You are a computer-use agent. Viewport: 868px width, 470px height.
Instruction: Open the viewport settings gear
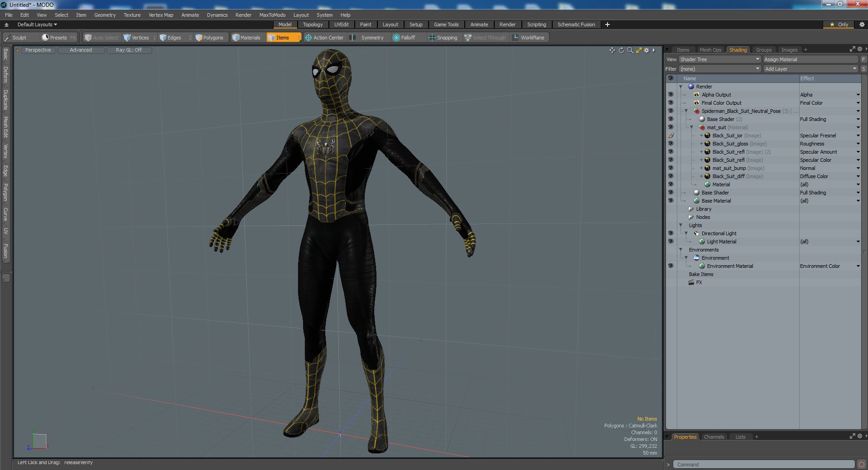[x=647, y=50]
